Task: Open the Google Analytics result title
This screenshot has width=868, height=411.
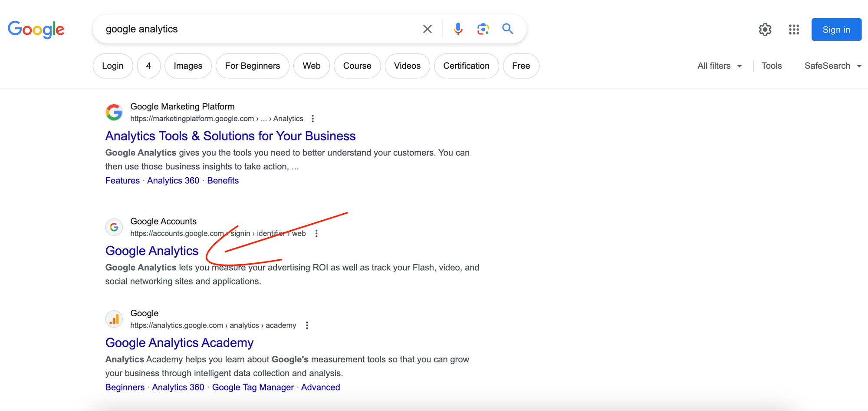Action: 152,251
